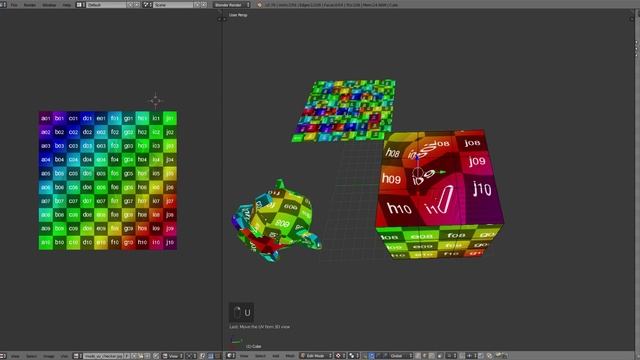Open viewport shading selector

(340, 356)
